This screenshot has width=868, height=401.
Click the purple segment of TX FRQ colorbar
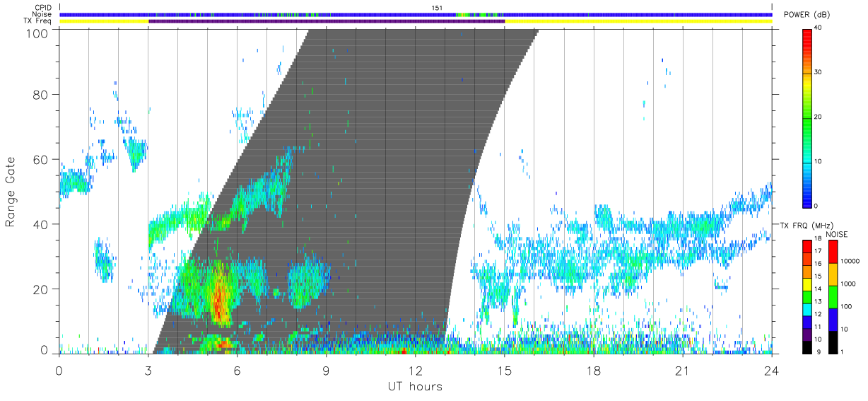(807, 335)
